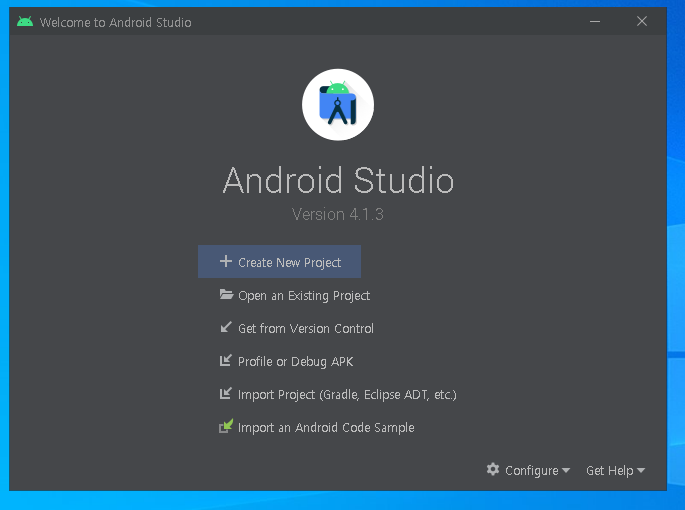This screenshot has width=685, height=510.
Task: Click the arrow icon for Get from Version Control
Action: click(x=226, y=327)
